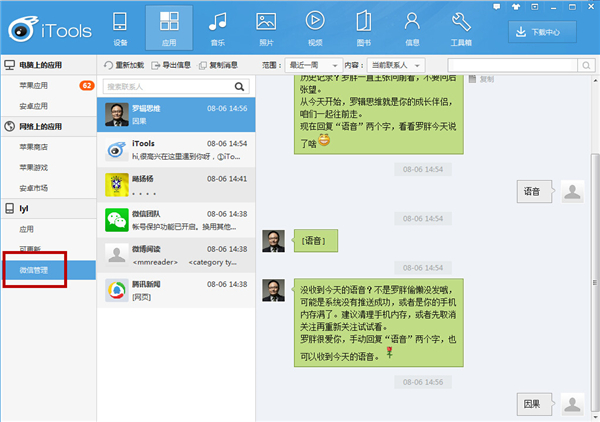
Task: Open 罗辑思维 conversation
Action: tap(176, 115)
